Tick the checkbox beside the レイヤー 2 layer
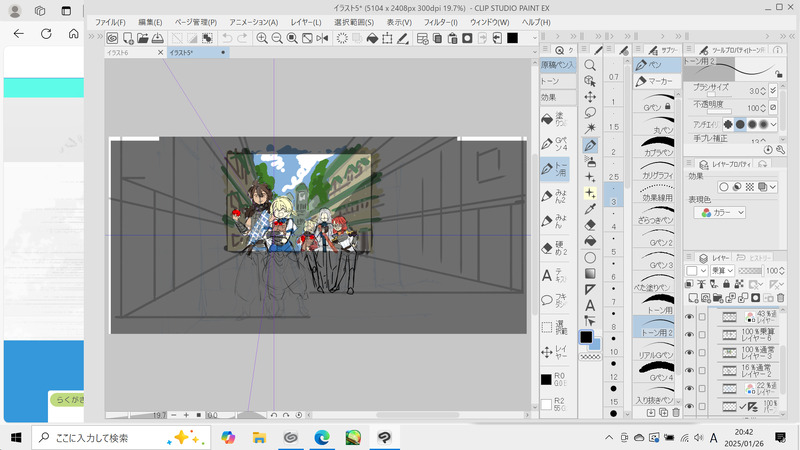The image size is (800, 450). pyautogui.click(x=702, y=371)
